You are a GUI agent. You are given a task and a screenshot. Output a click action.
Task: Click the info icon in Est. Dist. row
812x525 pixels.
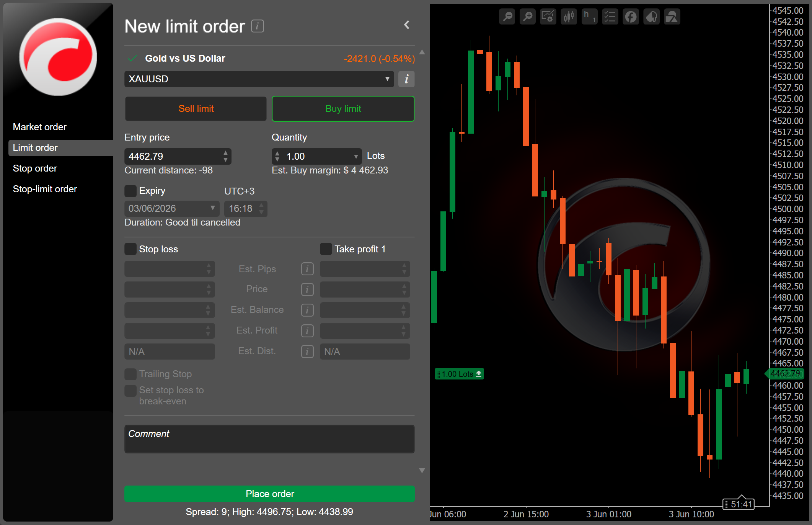coord(307,351)
